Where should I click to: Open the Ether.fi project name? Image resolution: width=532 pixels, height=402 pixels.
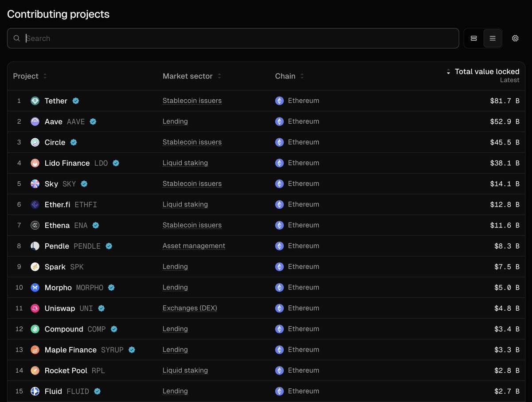[x=57, y=204]
